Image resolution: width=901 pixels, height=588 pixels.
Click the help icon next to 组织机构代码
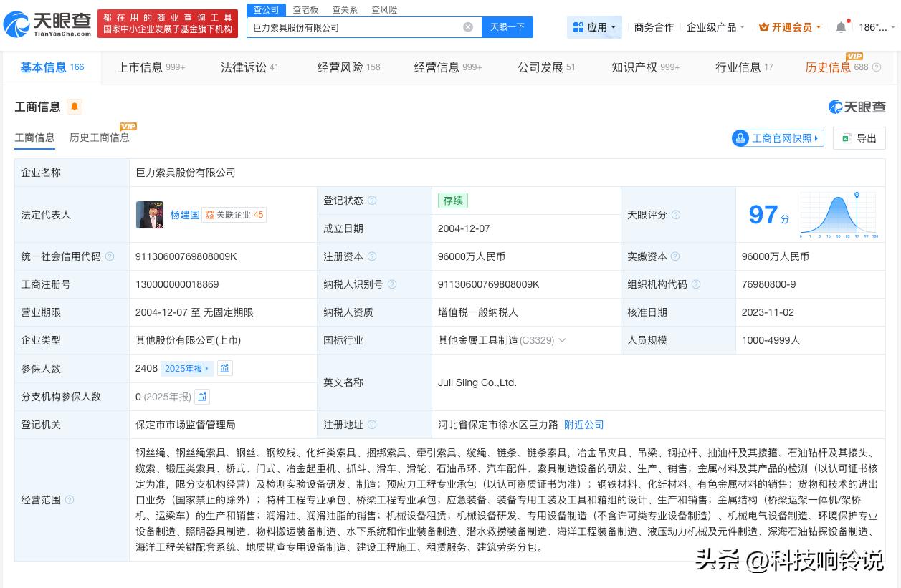[695, 284]
